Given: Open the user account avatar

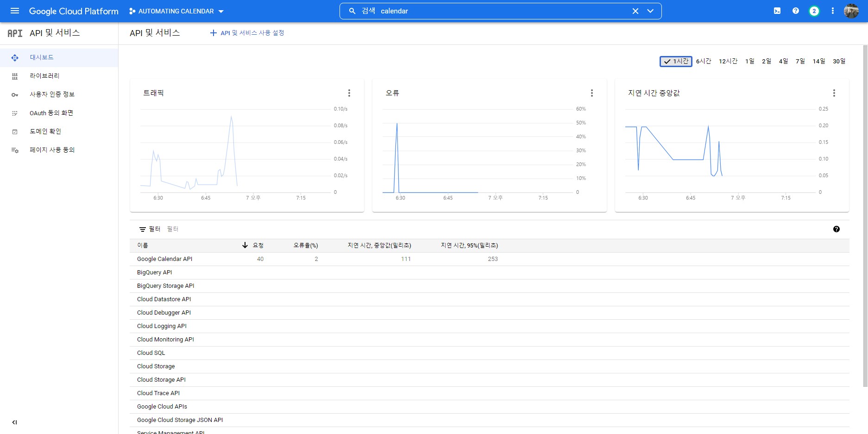Looking at the screenshot, I should [851, 11].
